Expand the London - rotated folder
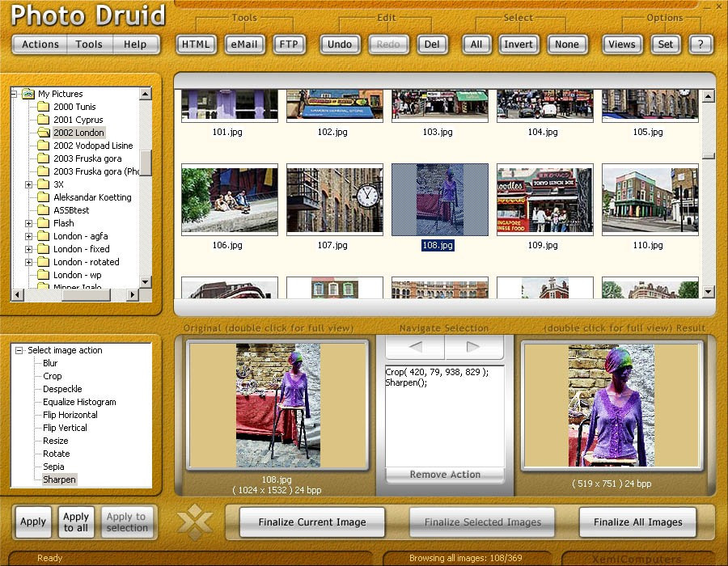This screenshot has width=728, height=566. 29,263
